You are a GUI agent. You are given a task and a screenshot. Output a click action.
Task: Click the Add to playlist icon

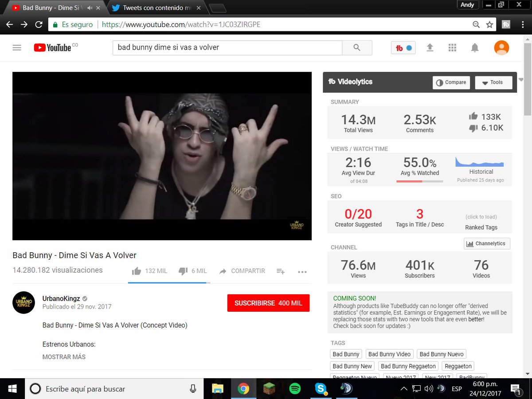pyautogui.click(x=280, y=271)
